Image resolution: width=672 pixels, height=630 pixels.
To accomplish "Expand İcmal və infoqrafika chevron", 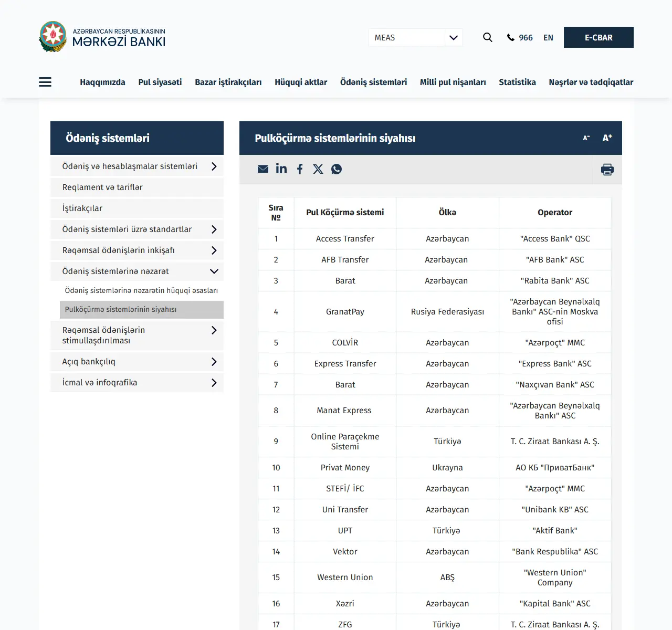I will pos(214,383).
